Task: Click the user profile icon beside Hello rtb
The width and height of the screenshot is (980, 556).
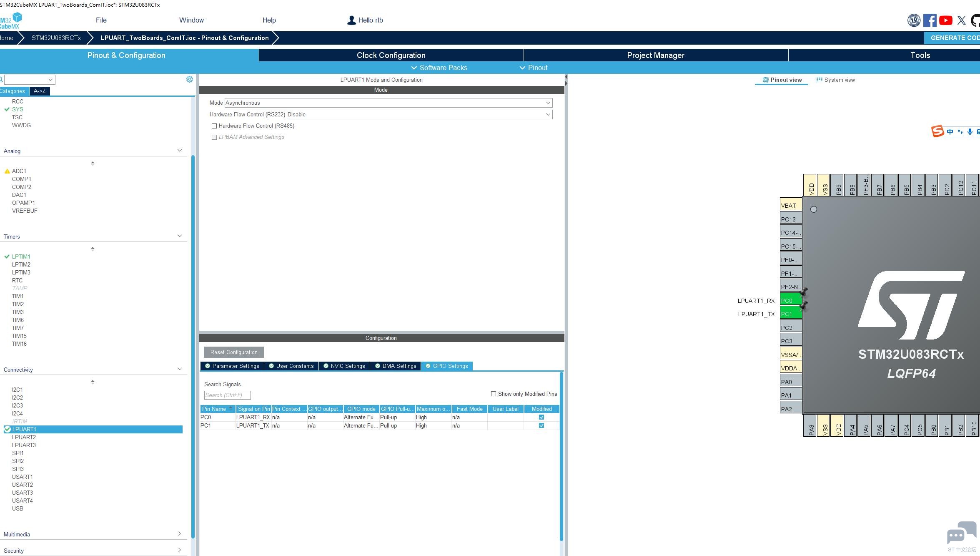Action: coord(351,20)
